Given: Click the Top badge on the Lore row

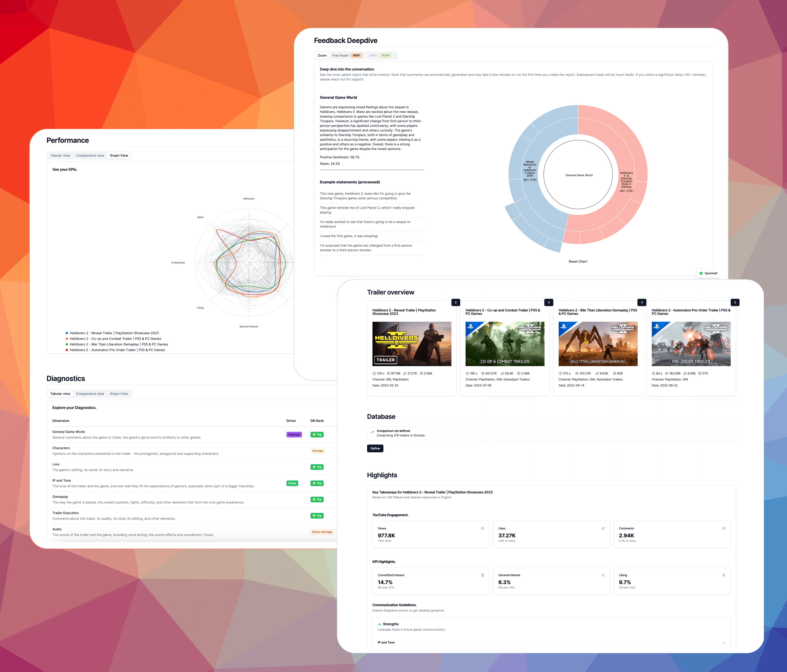Looking at the screenshot, I should [317, 467].
